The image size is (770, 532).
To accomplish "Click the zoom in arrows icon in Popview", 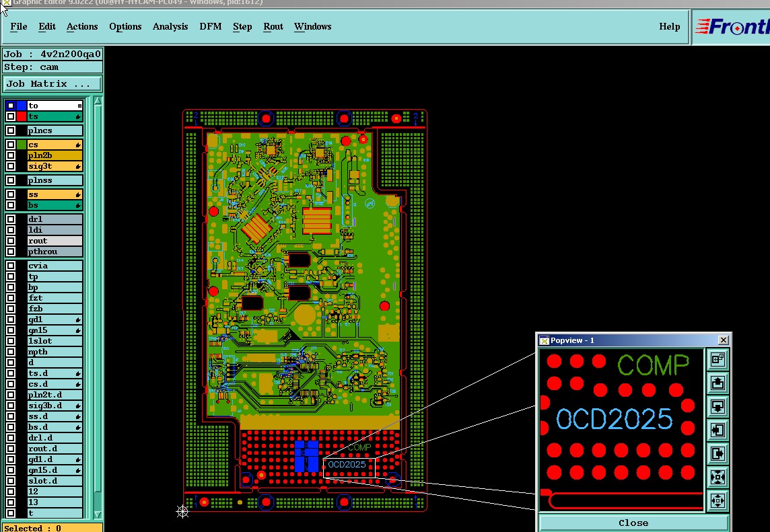I will click(717, 477).
